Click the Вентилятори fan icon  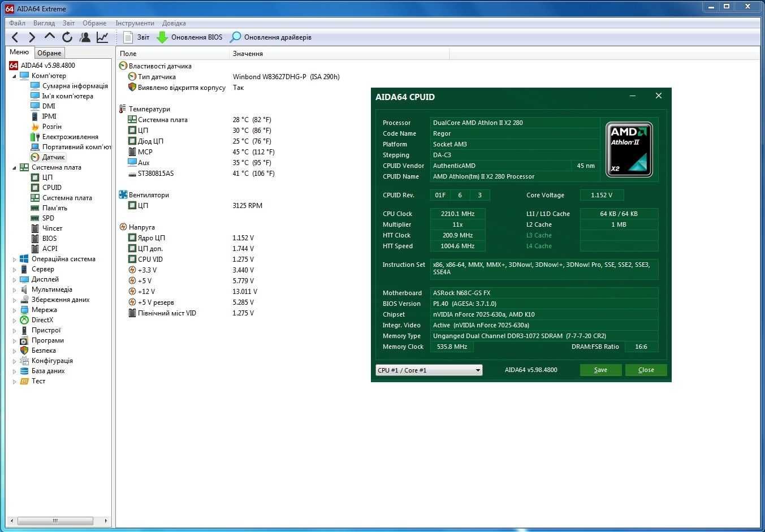[x=123, y=195]
